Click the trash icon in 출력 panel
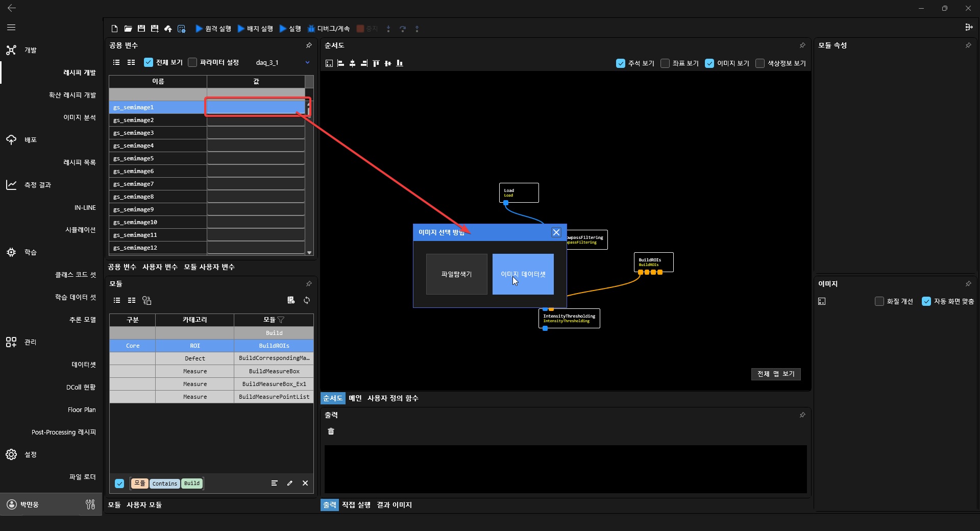The height and width of the screenshot is (531, 980). point(331,431)
